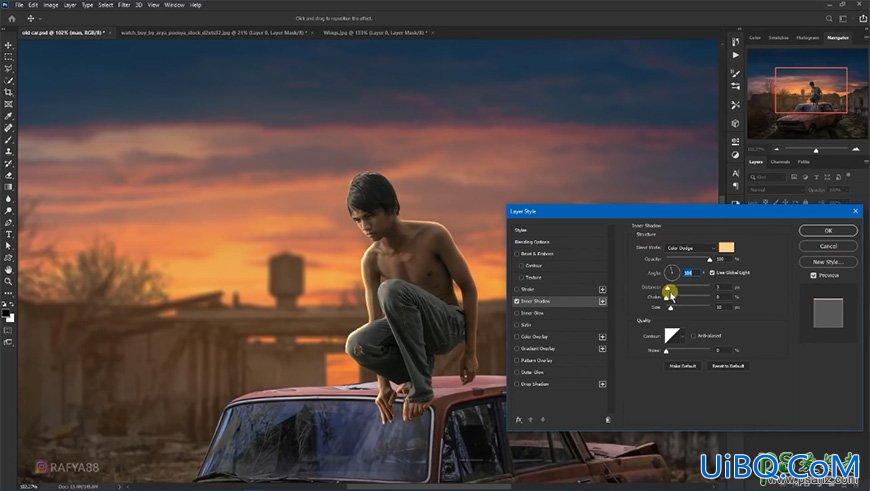Click the Home icon in options bar
Screen dimensions: 870x491
pos(11,18)
